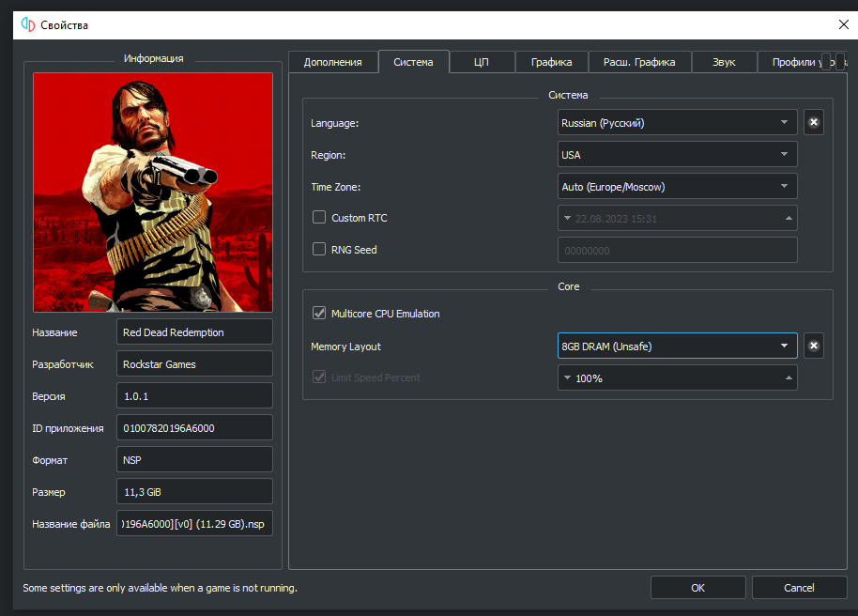Confirm settings with the OK button
858x616 pixels.
click(x=697, y=588)
